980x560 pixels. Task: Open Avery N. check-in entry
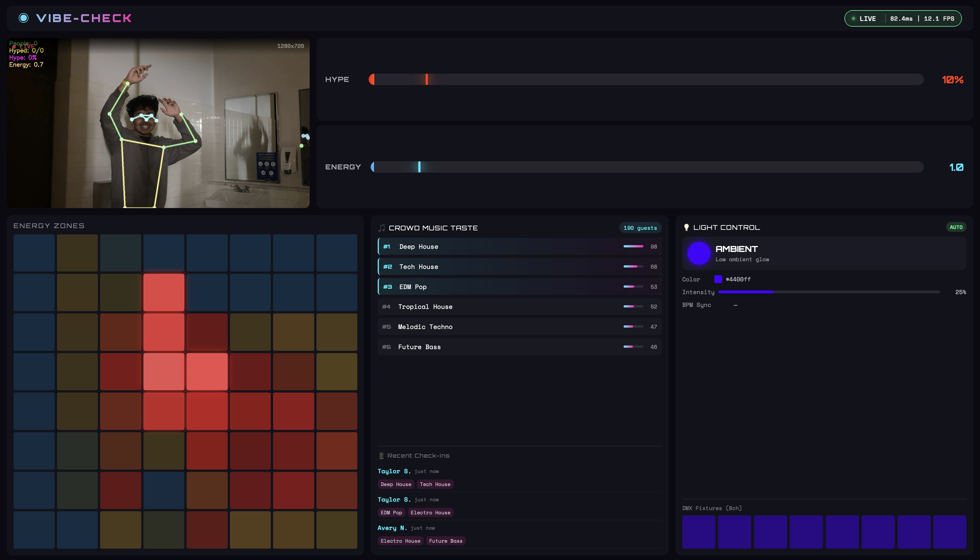[x=392, y=528]
